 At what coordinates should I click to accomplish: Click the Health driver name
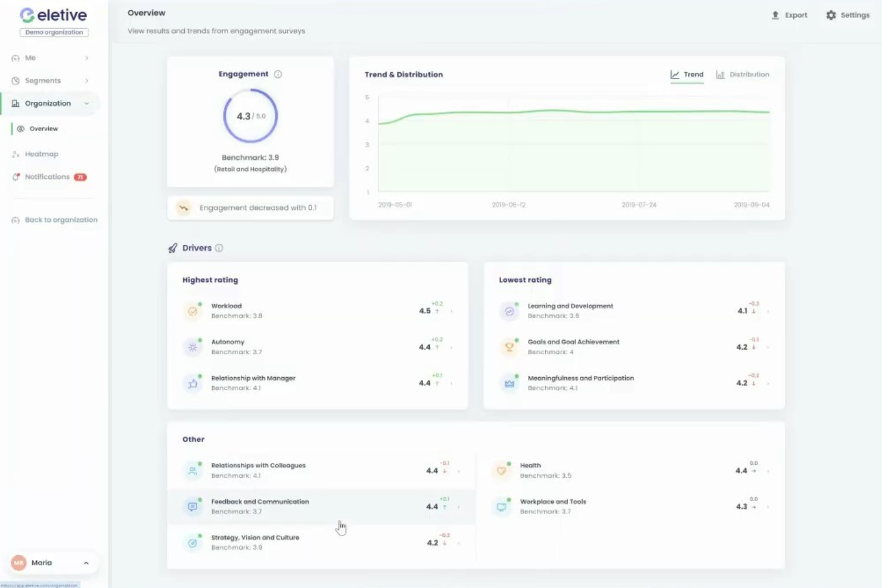(x=530, y=466)
